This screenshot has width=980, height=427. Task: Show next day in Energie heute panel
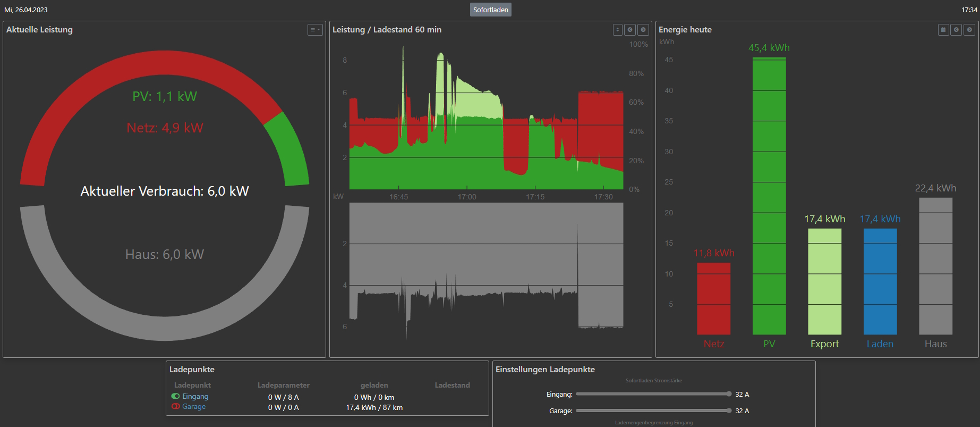(x=969, y=30)
